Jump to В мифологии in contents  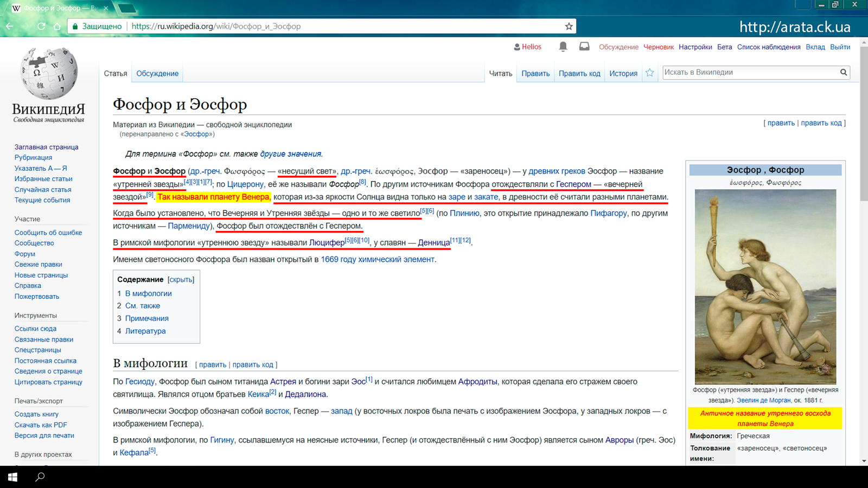[148, 293]
